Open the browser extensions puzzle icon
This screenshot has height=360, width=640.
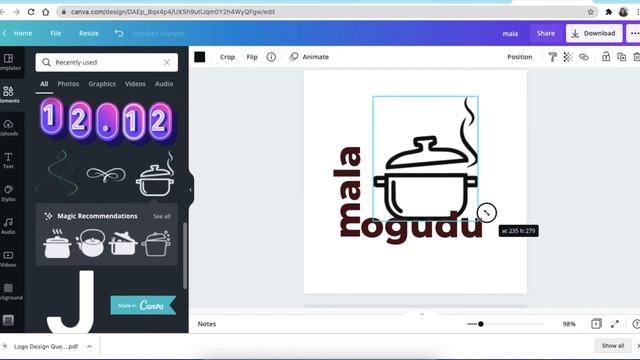pyautogui.click(x=609, y=12)
